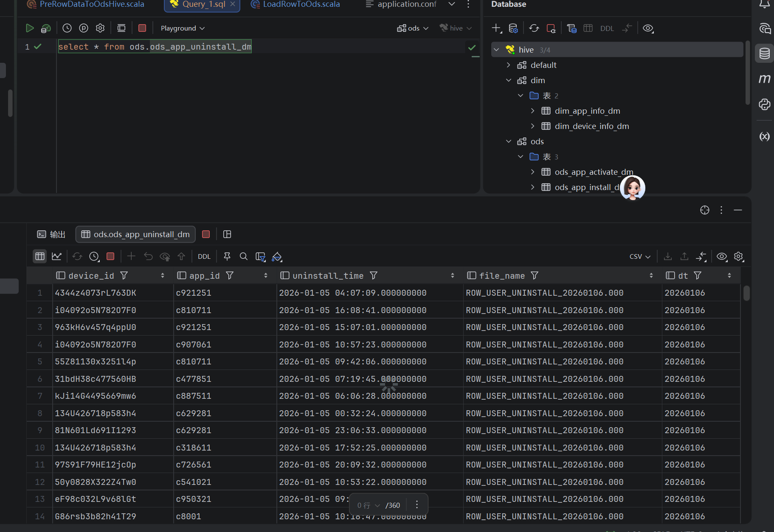Click DDL button in result toolbar
Viewport: 774px width, 532px height.
point(204,257)
